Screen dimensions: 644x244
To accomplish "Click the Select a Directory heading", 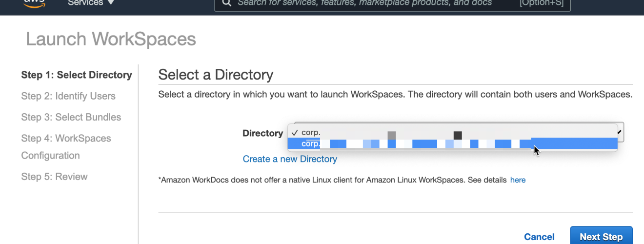I will 216,75.
